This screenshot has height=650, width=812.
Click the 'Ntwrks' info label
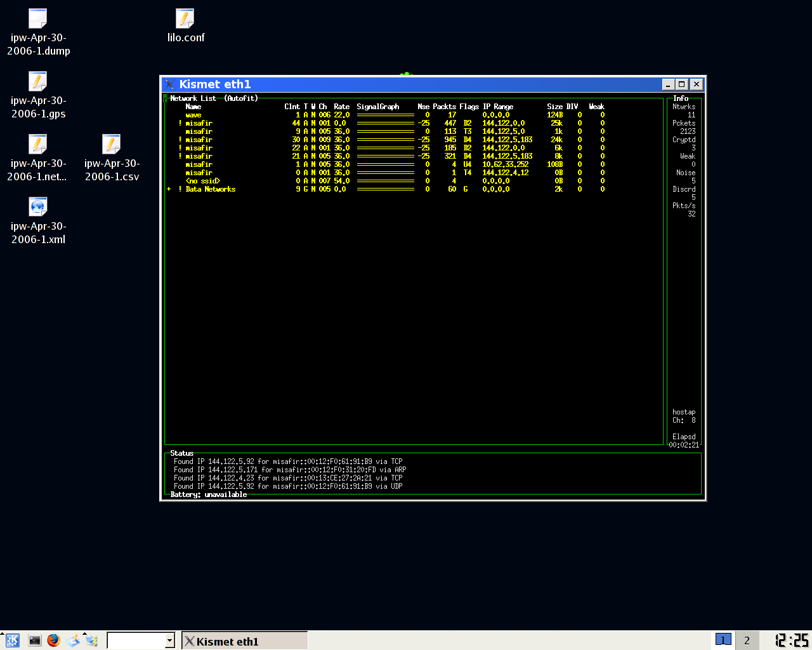coord(684,107)
